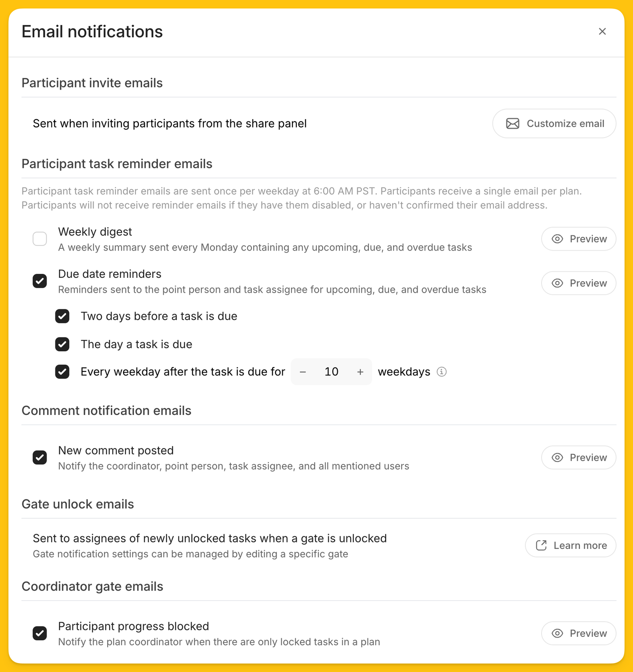Decrease overdue weekdays with minus button
This screenshot has height=672, width=633.
click(x=303, y=372)
